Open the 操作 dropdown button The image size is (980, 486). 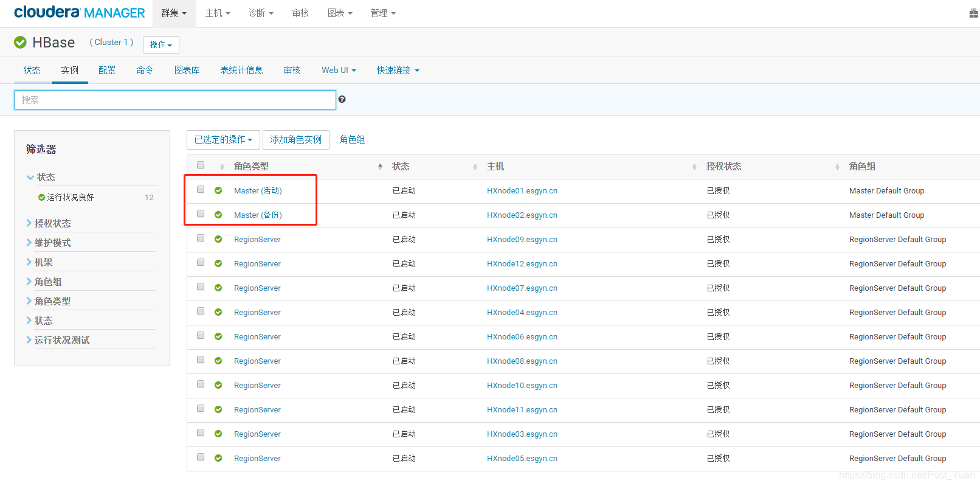[x=161, y=44]
